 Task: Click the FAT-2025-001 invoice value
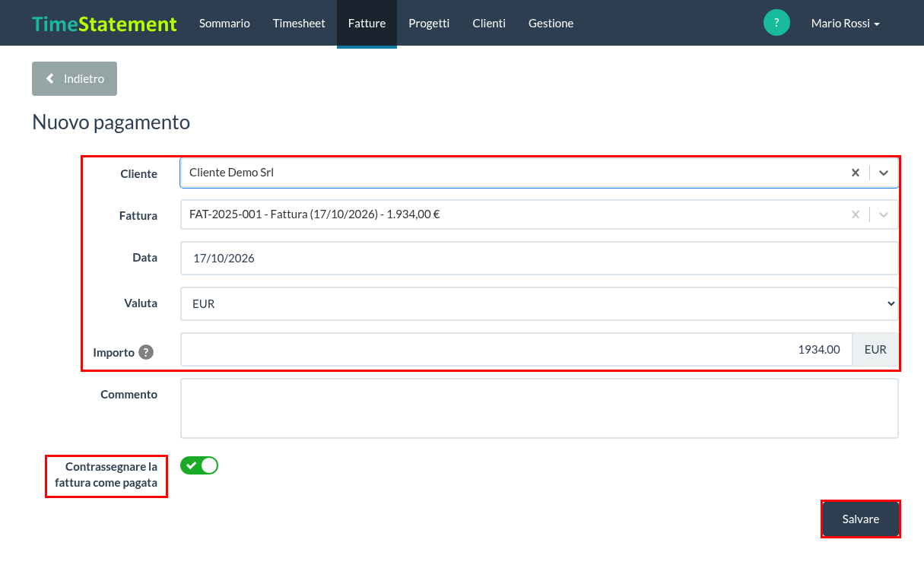click(315, 214)
